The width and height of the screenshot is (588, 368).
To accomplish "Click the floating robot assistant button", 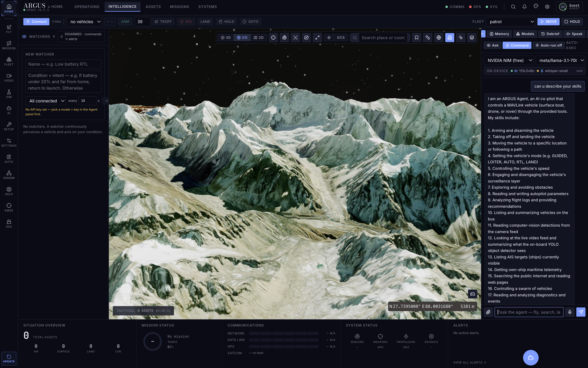I will [x=531, y=357].
